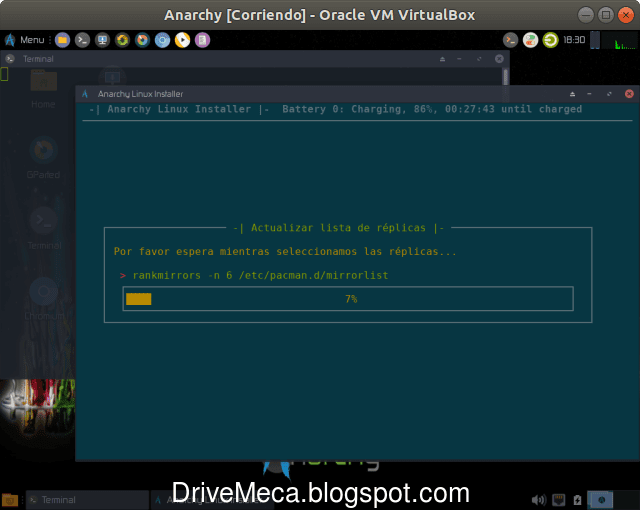Open the Anarchy Menu button
The height and width of the screenshot is (510, 640).
(x=24, y=40)
